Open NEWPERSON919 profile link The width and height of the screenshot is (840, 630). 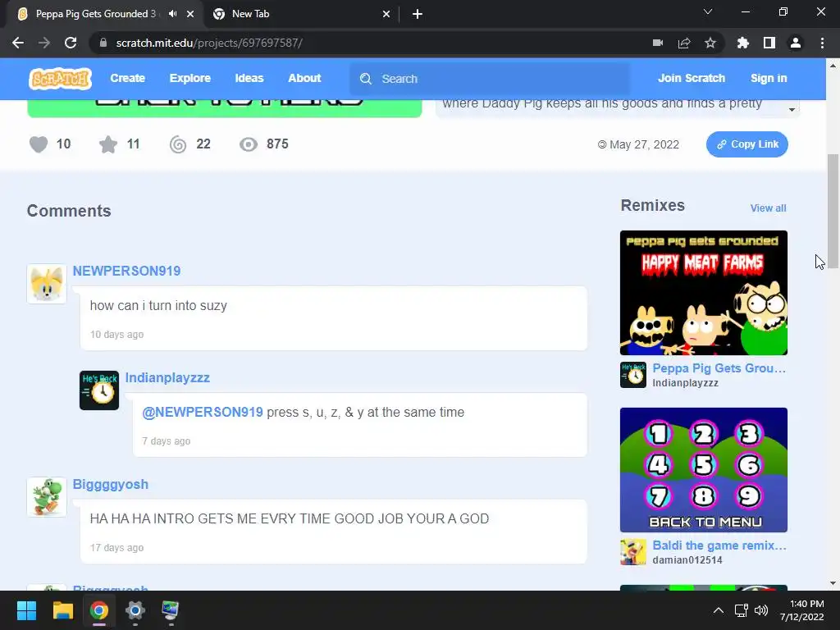(126, 271)
